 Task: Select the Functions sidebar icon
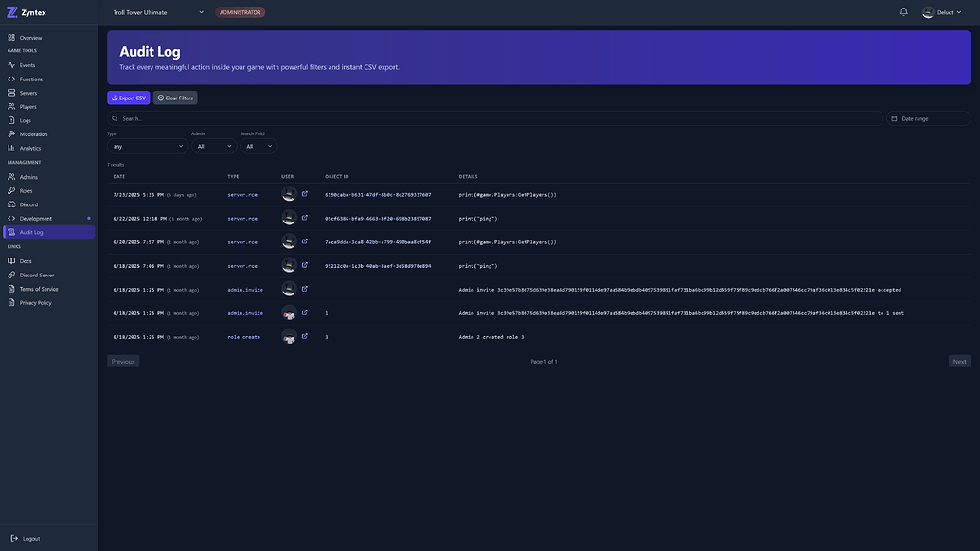[x=9, y=77]
